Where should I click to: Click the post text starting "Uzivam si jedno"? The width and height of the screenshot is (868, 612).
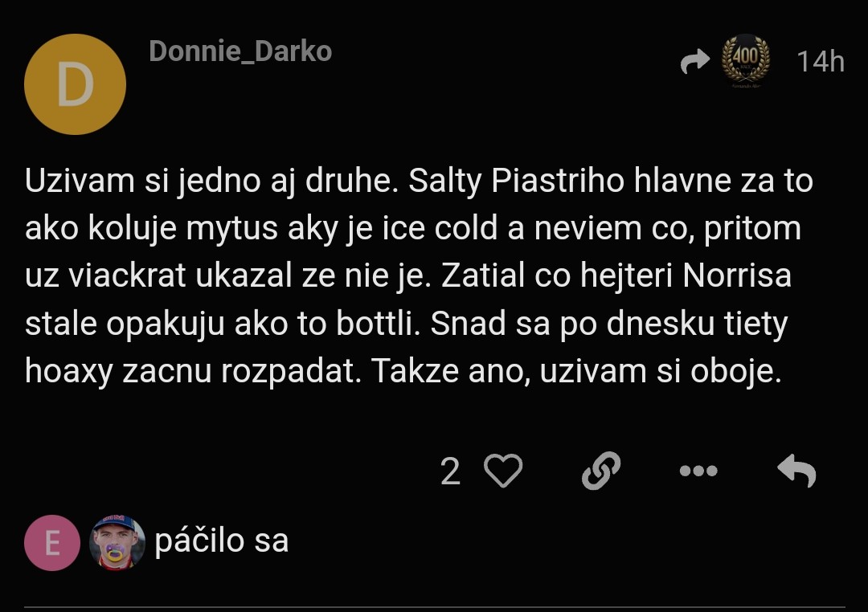point(419,275)
